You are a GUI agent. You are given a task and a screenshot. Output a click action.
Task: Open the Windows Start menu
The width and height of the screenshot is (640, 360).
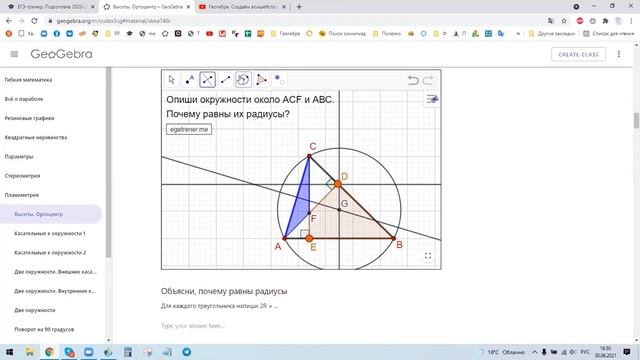[x=9, y=352]
